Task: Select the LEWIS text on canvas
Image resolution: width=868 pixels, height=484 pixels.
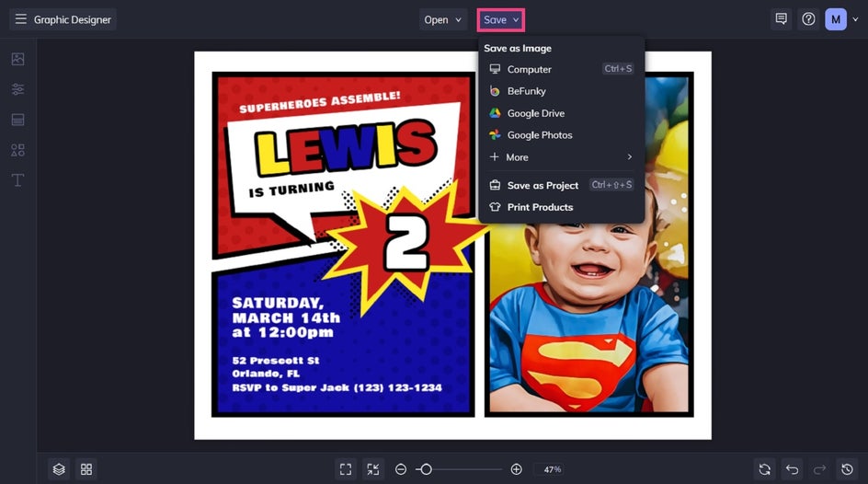Action: [346, 146]
